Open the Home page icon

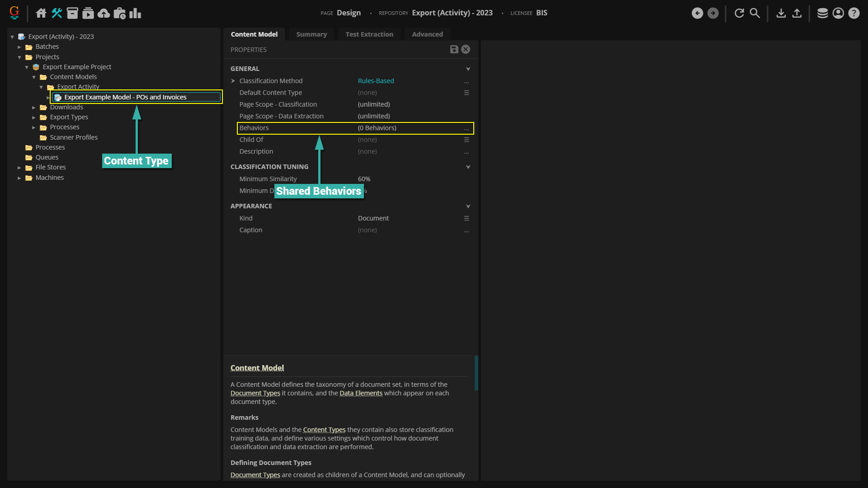pos(41,13)
